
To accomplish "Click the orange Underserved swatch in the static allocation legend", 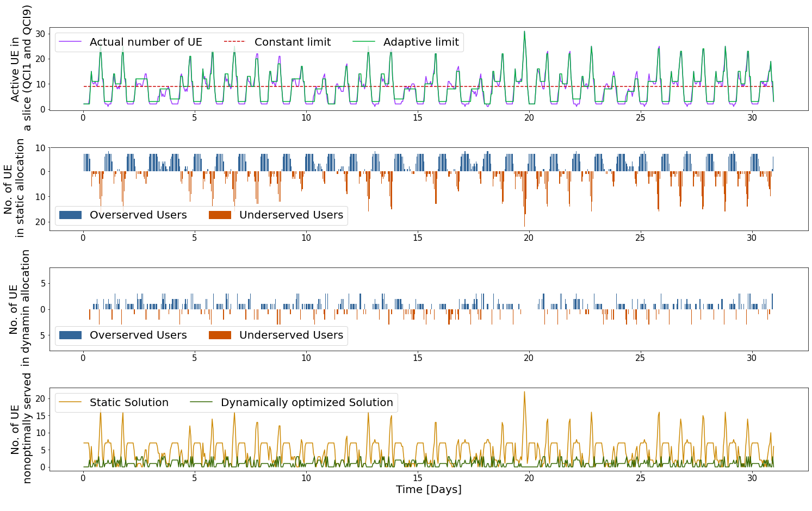I will tap(220, 215).
